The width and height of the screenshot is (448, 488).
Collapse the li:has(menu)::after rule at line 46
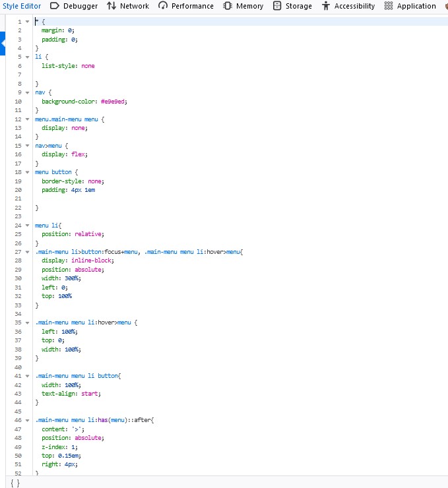point(28,420)
